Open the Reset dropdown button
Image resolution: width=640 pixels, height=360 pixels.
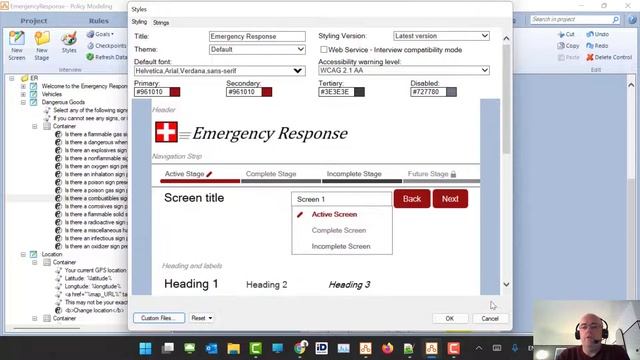point(202,318)
